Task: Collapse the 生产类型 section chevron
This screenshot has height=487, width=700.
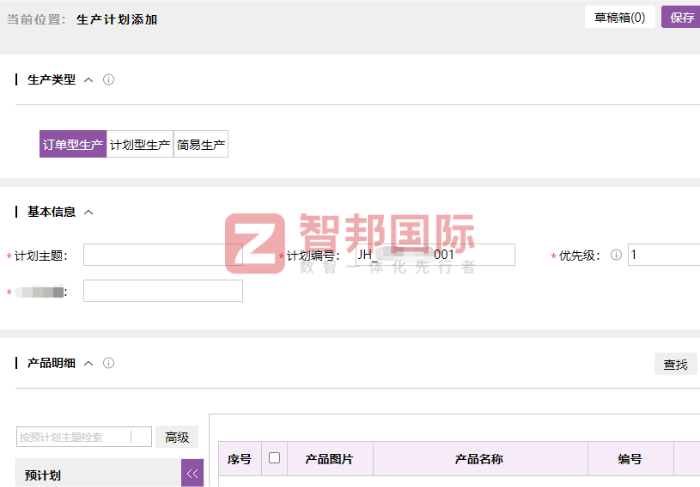Action: tap(89, 80)
